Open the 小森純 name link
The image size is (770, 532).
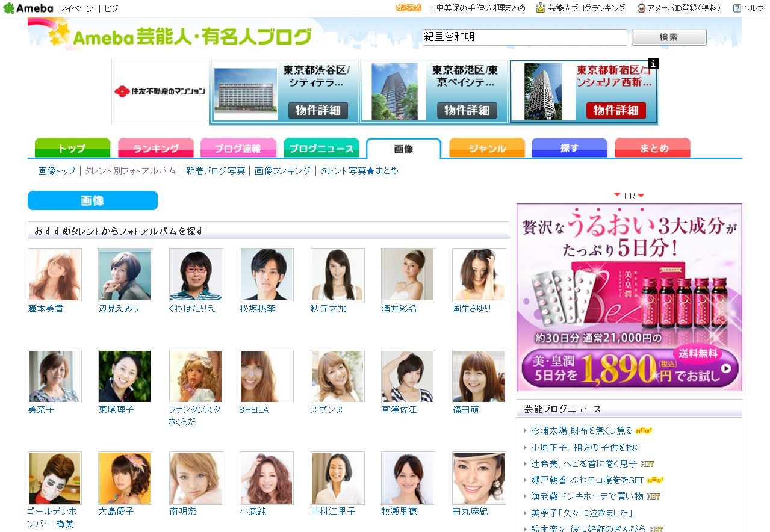pyautogui.click(x=253, y=512)
